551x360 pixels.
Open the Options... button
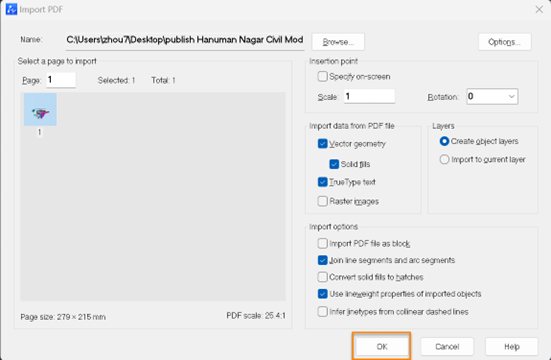pos(505,42)
